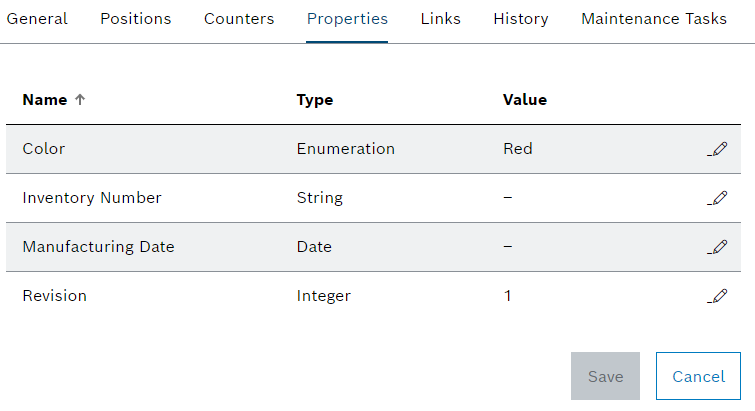The height and width of the screenshot is (411, 755).
Task: Open the Maintenance Tasks tab
Action: coord(654,19)
